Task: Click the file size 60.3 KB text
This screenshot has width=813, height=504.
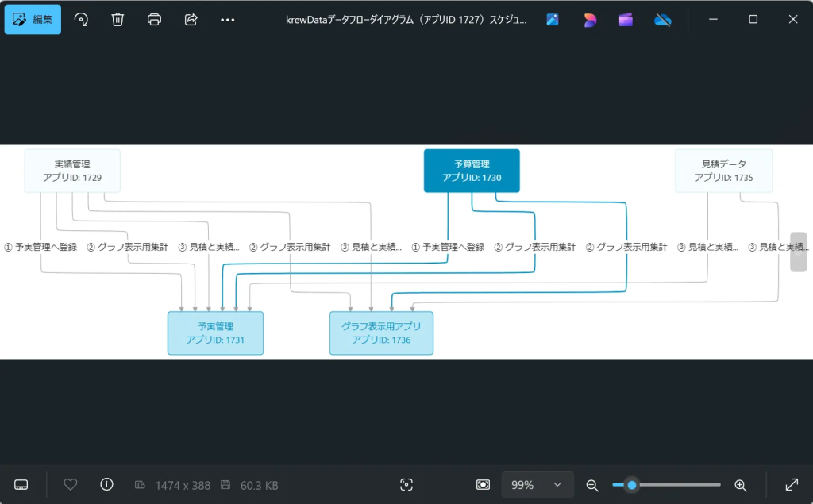Action: [x=260, y=485]
